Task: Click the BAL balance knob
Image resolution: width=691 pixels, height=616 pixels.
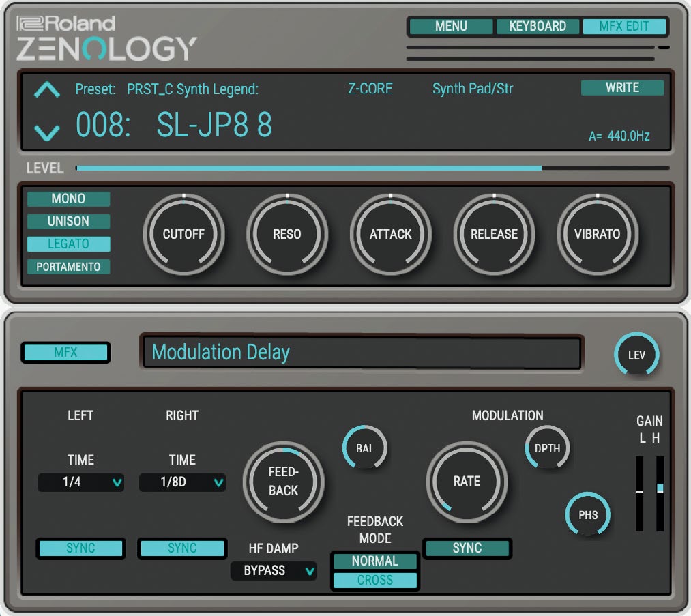Action: pyautogui.click(x=365, y=448)
